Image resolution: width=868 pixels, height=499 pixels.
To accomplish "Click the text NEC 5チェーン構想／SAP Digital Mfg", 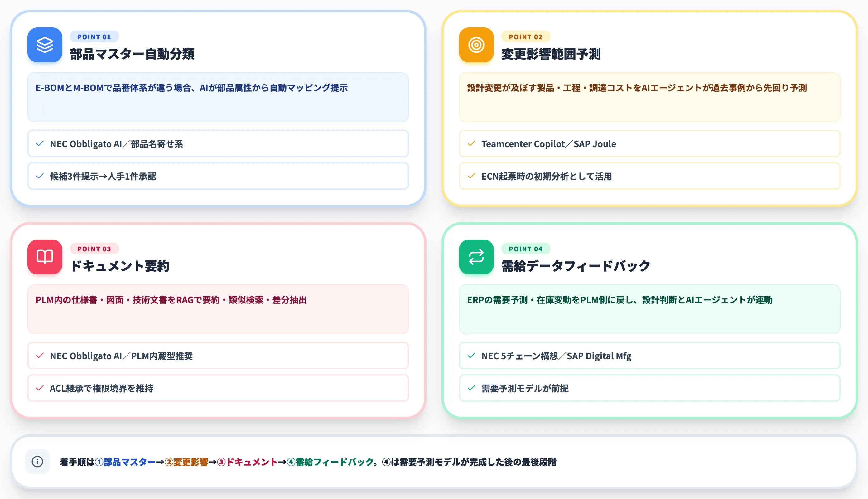I will coord(556,356).
